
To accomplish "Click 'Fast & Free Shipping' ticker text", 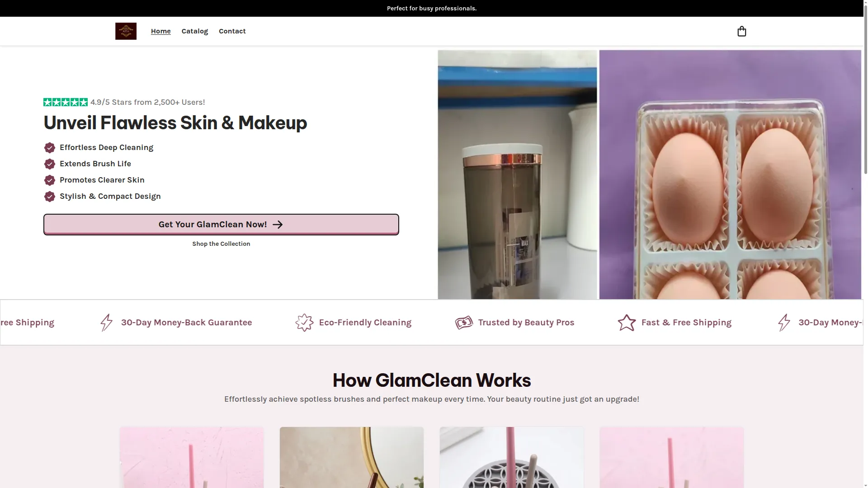I will [686, 323].
